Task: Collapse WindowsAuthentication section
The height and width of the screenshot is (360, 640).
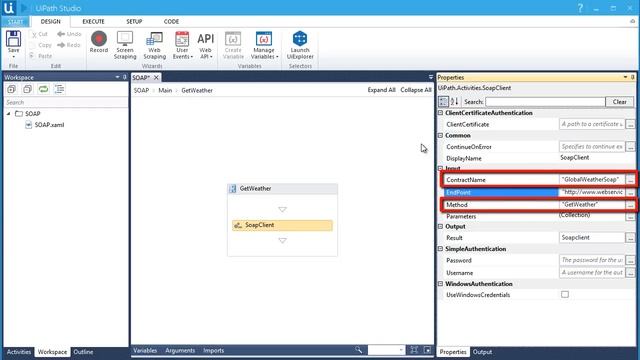Action: (x=440, y=284)
